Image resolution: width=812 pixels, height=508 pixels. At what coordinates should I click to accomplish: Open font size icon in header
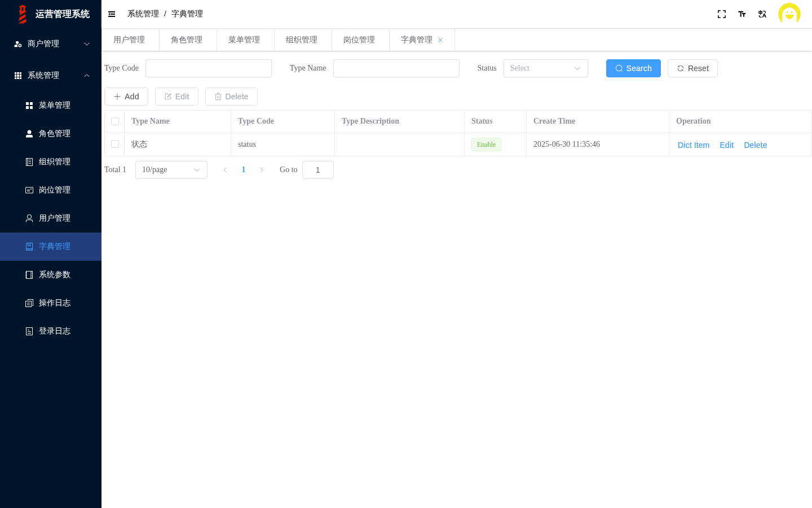(x=742, y=14)
